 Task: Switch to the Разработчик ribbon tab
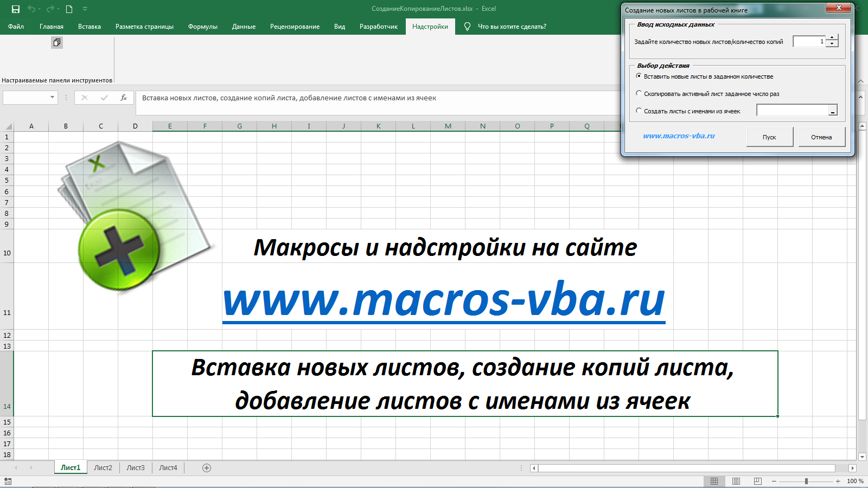point(379,26)
